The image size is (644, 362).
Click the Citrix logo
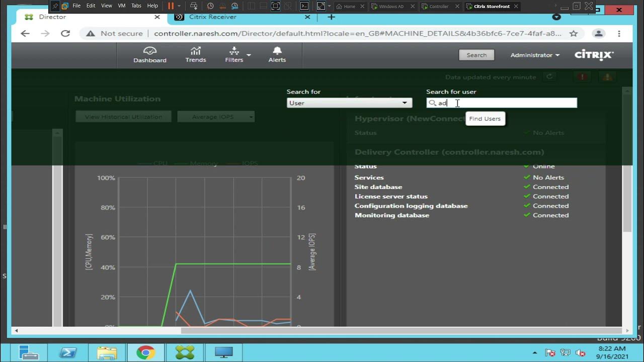click(594, 55)
